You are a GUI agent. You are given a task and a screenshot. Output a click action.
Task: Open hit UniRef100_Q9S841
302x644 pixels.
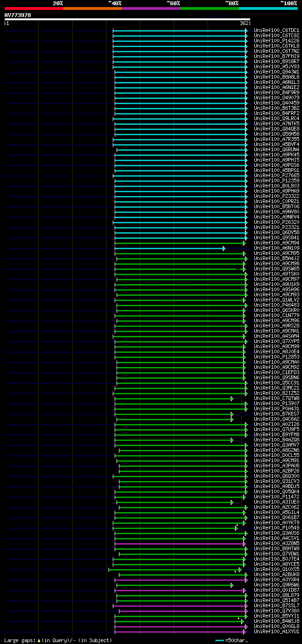(x=277, y=238)
